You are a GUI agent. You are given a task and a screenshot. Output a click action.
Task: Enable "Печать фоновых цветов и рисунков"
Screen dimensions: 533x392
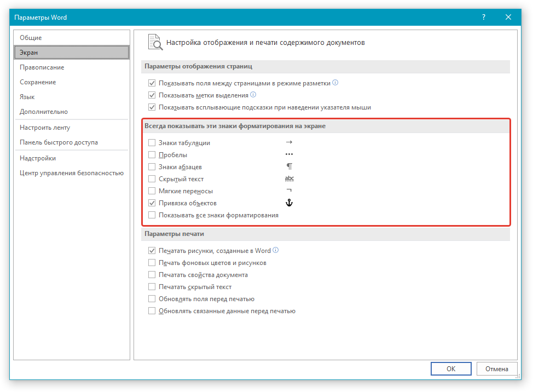[x=152, y=263]
